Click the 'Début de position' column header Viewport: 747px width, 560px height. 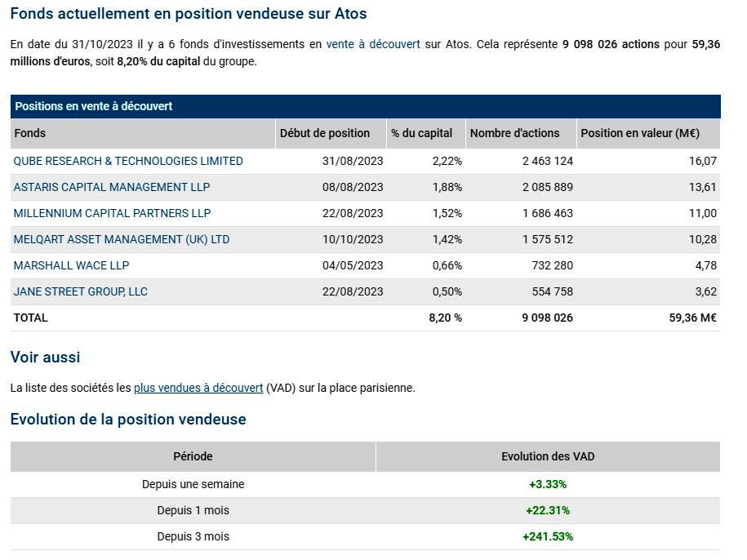coord(331,133)
